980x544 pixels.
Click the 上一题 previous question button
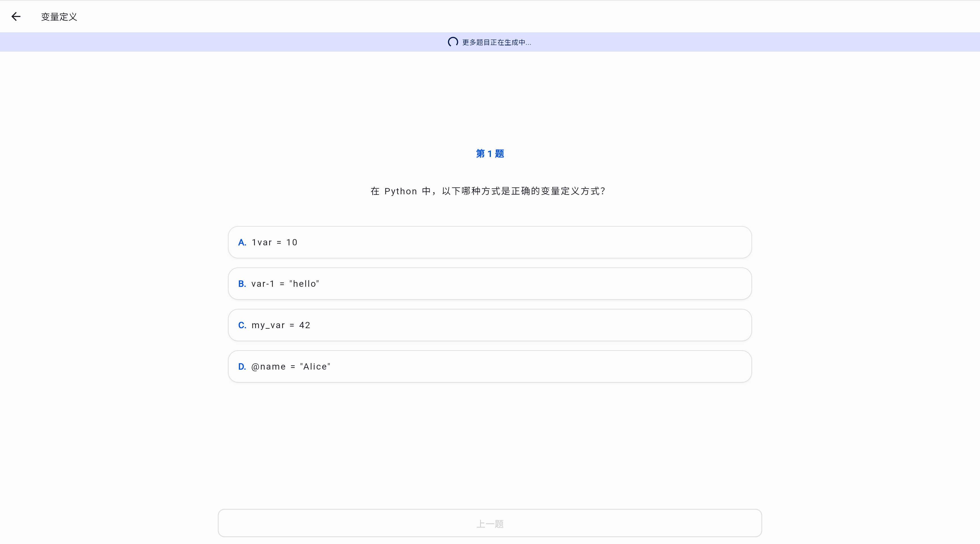point(490,524)
